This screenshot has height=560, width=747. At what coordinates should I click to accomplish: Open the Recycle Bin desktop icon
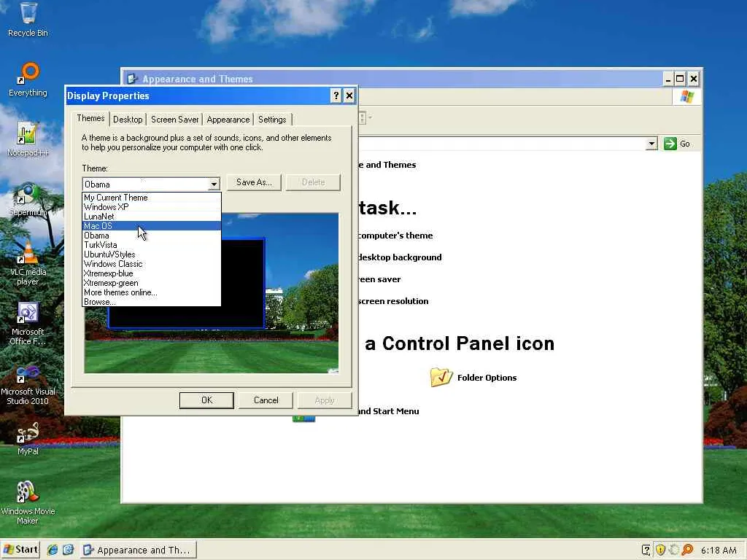[x=28, y=20]
